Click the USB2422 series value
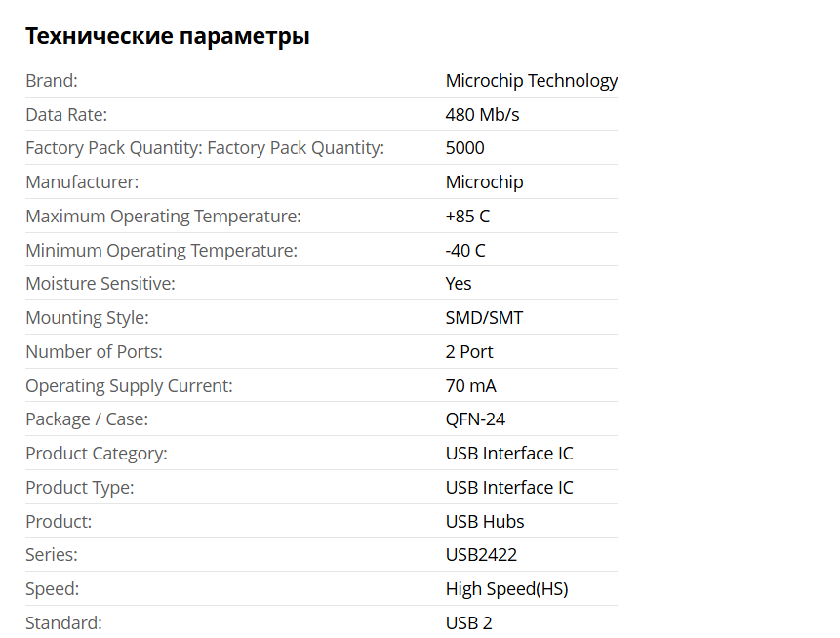 [481, 555]
